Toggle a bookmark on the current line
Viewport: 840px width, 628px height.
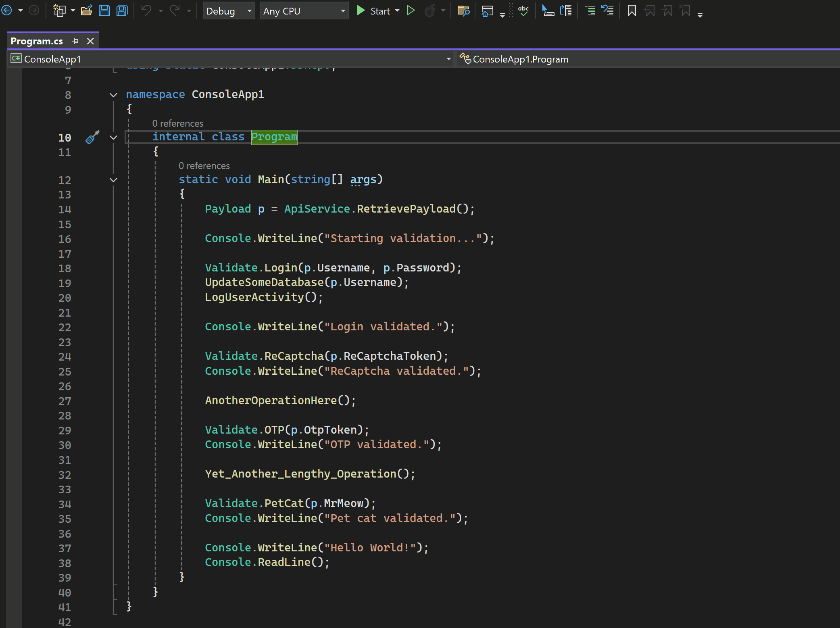[x=631, y=10]
